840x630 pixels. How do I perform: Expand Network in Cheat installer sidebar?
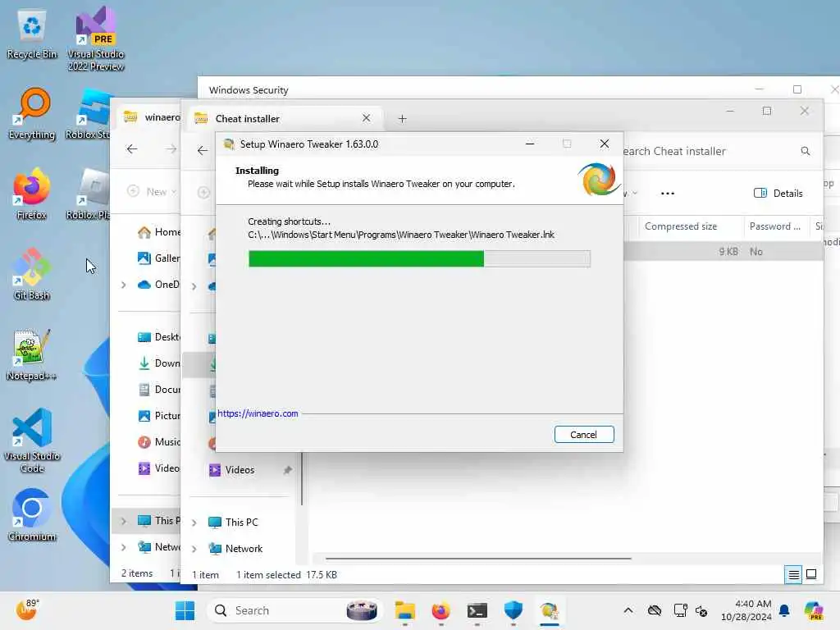(194, 549)
